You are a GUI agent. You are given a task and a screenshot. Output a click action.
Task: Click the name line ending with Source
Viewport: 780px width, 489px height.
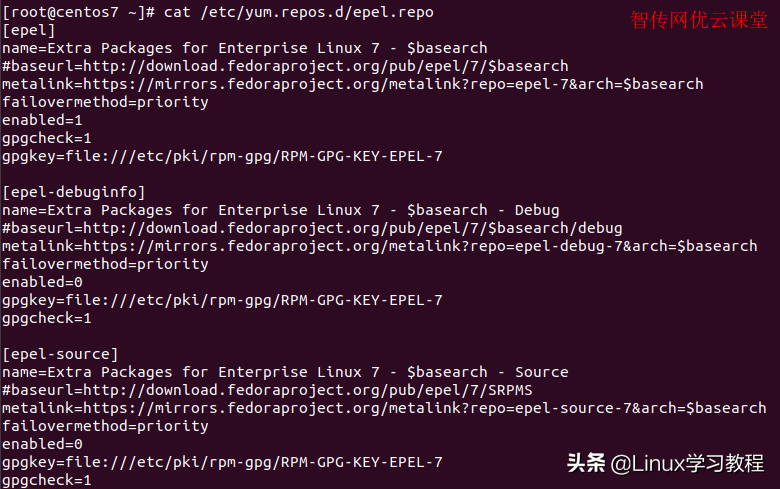click(285, 373)
